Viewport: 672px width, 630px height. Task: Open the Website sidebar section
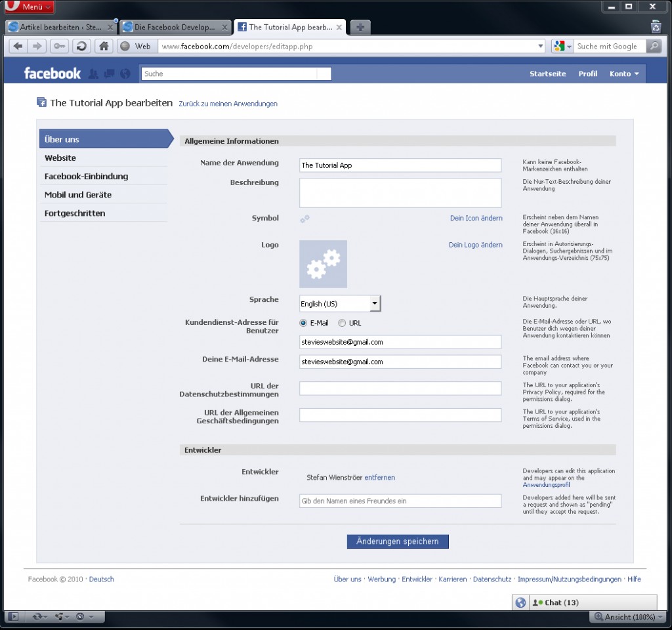coord(103,157)
